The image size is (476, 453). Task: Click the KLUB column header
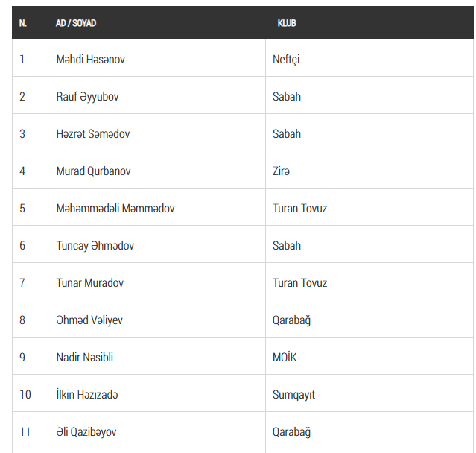point(287,23)
